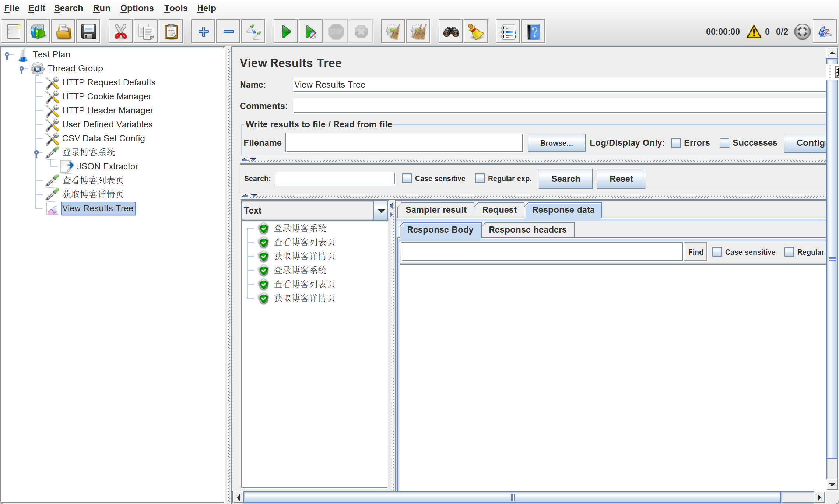Tick the Successes checkbox

click(724, 143)
